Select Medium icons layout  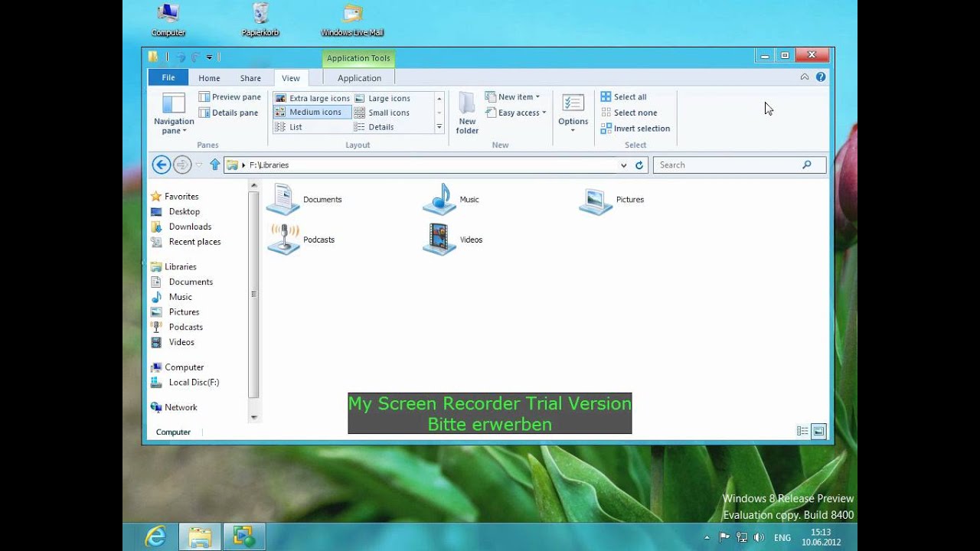(312, 112)
